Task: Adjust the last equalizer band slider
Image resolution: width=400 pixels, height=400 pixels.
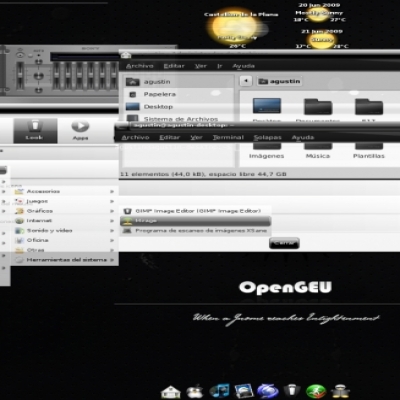Action: tap(114, 76)
